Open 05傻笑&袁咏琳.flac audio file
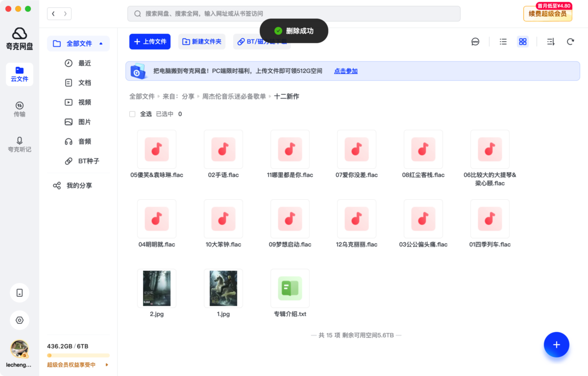Image resolution: width=588 pixels, height=376 pixels. click(157, 149)
